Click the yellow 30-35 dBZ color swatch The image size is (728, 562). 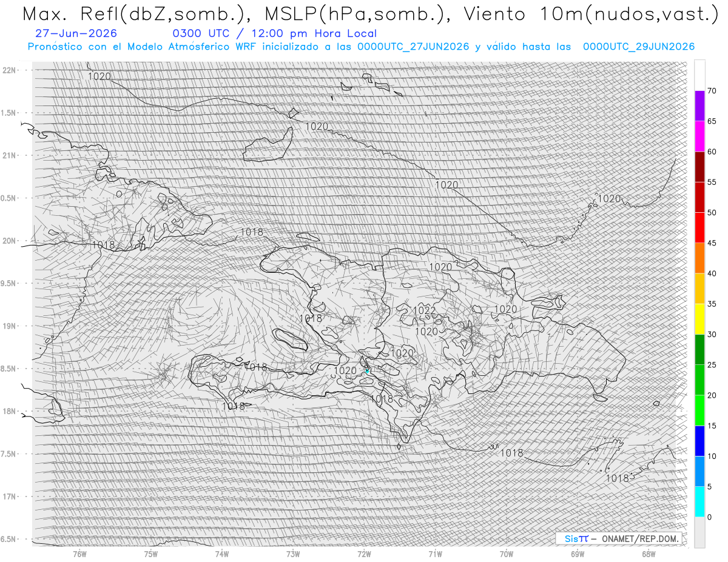click(699, 319)
